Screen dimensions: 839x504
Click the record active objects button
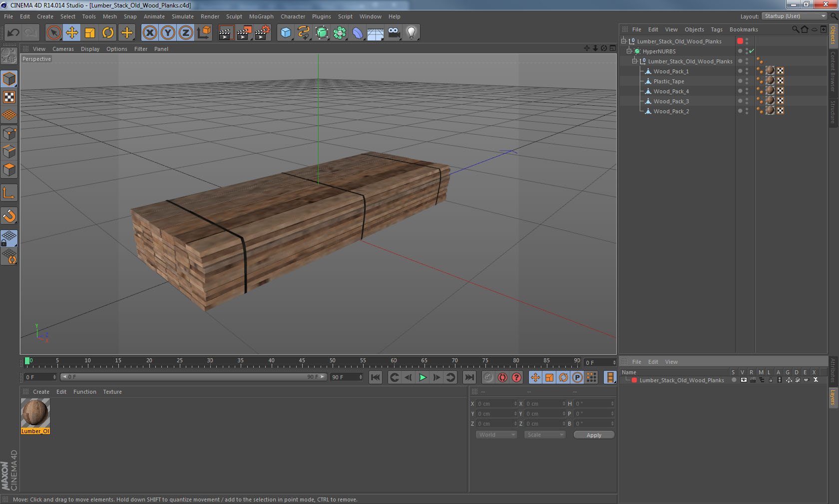(488, 377)
